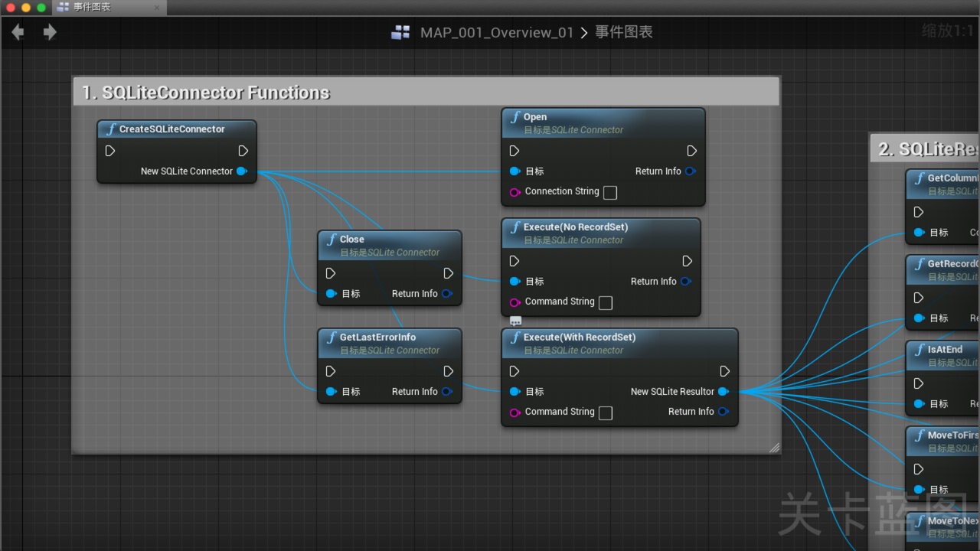Click the 1. SQLiteConnector Functions comment header

point(426,93)
